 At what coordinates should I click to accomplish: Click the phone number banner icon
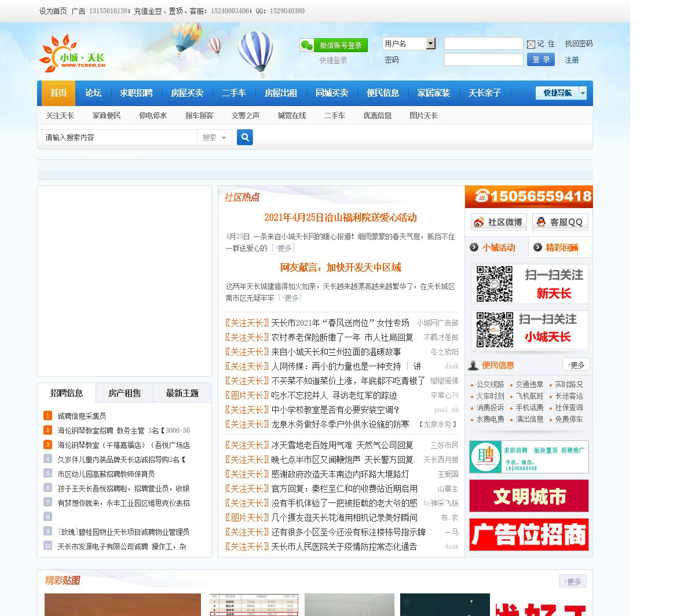coord(482,196)
